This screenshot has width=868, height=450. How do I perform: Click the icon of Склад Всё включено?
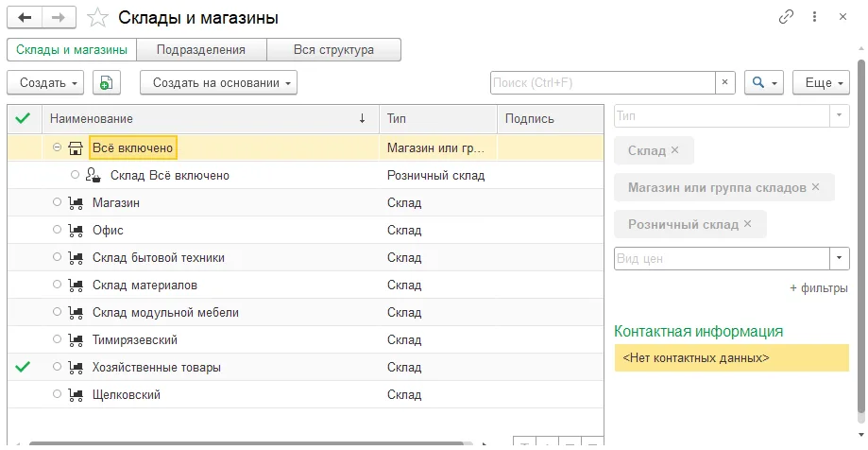coord(94,175)
